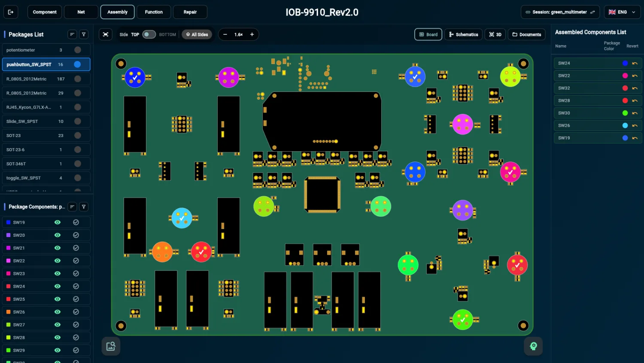644x363 pixels.
Task: Select RJ45_Kycon package row
Action: point(46,107)
